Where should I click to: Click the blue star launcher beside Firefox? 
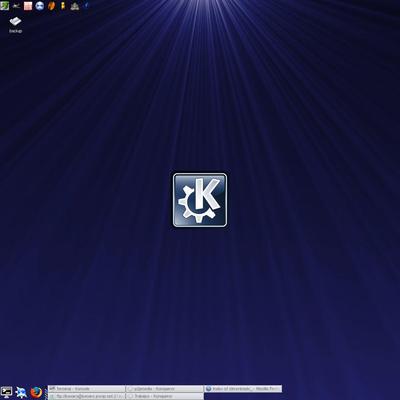point(21,392)
